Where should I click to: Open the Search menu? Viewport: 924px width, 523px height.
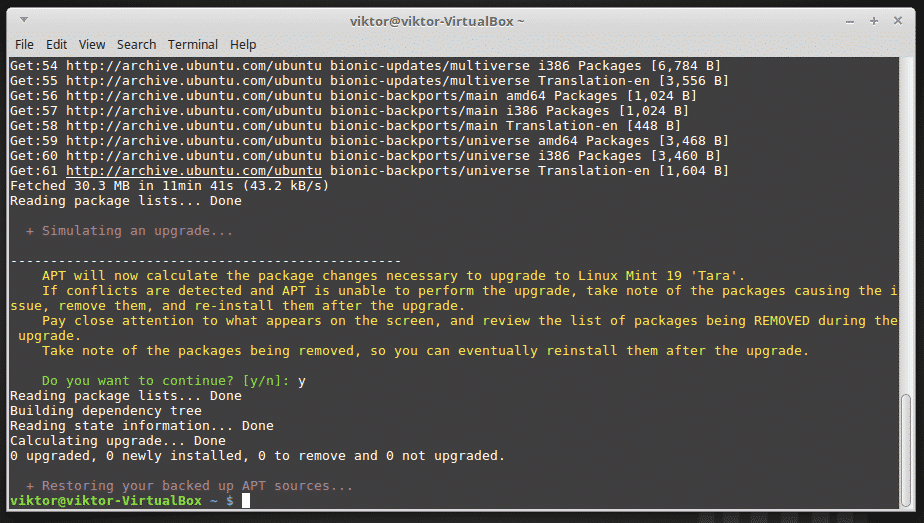tap(136, 45)
